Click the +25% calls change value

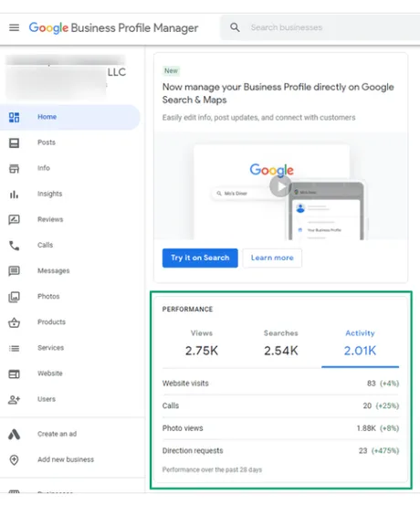tap(387, 406)
